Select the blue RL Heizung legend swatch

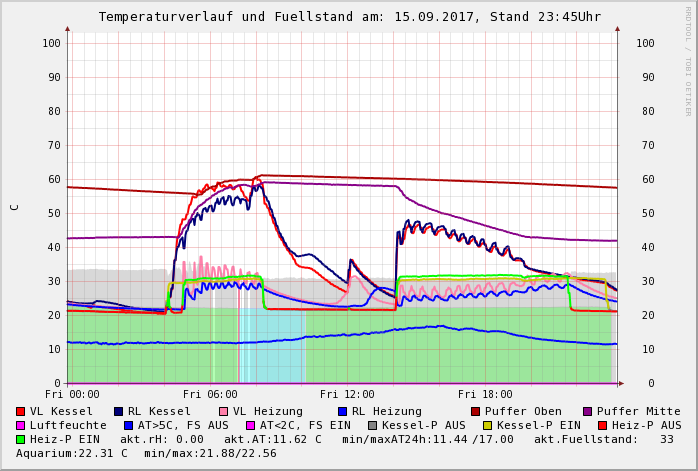[342, 411]
